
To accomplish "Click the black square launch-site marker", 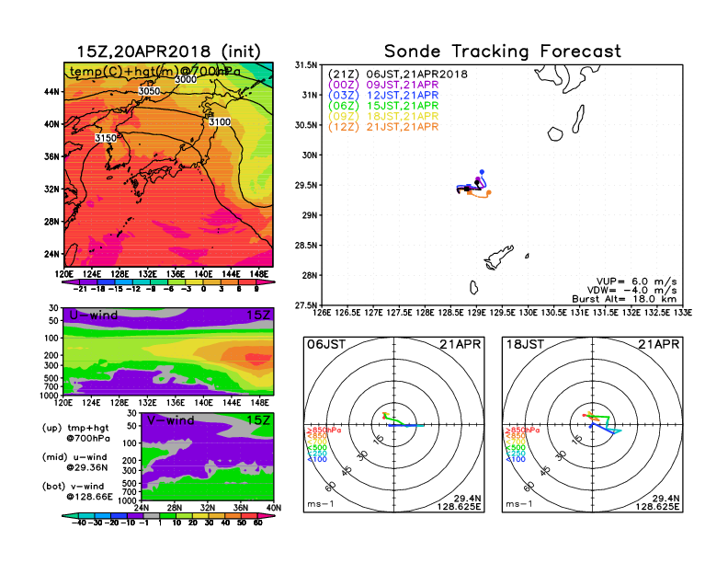I will tap(467, 189).
